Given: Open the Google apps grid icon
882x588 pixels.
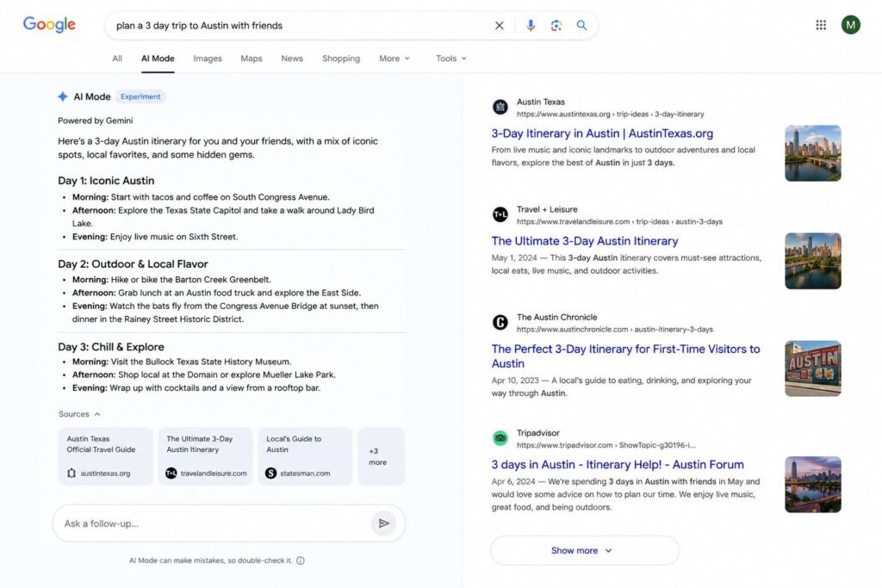Looking at the screenshot, I should pyautogui.click(x=821, y=25).
